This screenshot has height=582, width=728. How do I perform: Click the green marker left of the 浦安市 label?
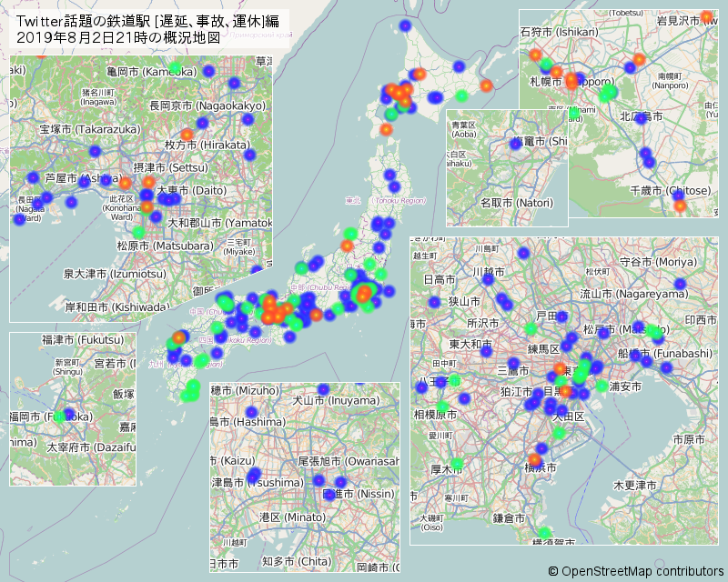[x=602, y=386]
